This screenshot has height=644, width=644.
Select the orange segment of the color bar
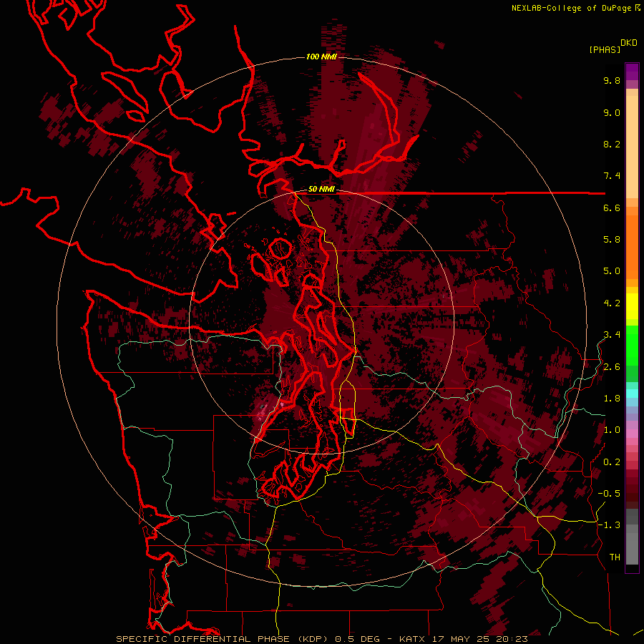[x=632, y=247]
